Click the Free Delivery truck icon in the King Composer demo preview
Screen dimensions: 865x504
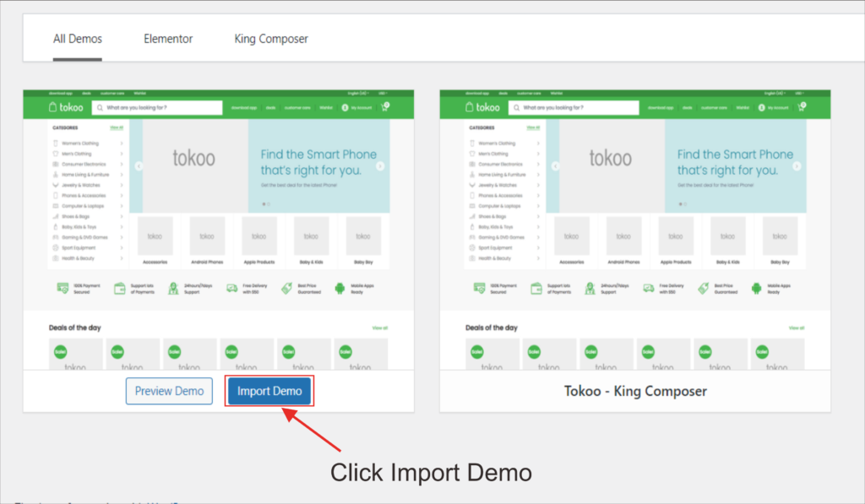coord(648,288)
